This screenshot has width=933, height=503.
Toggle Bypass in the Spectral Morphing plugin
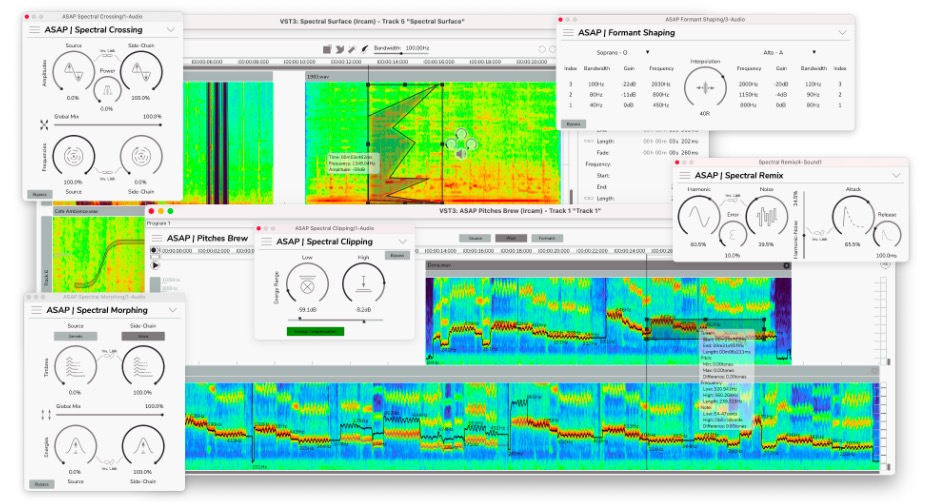tap(42, 485)
